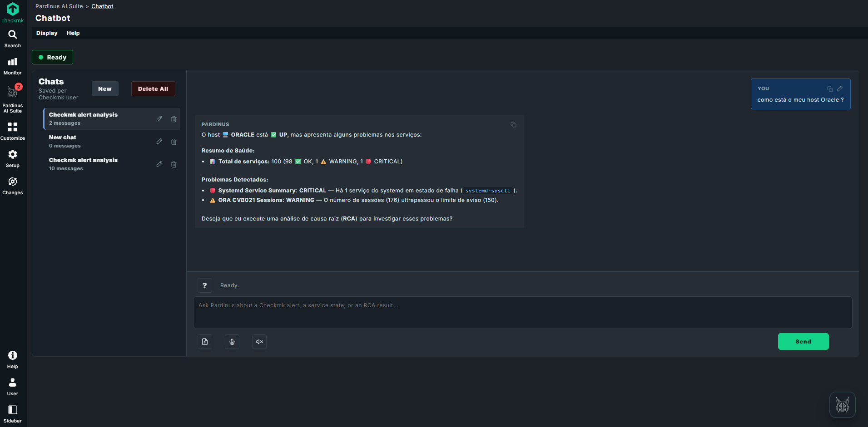
Task: Rename the New chat entry
Action: [x=159, y=142]
